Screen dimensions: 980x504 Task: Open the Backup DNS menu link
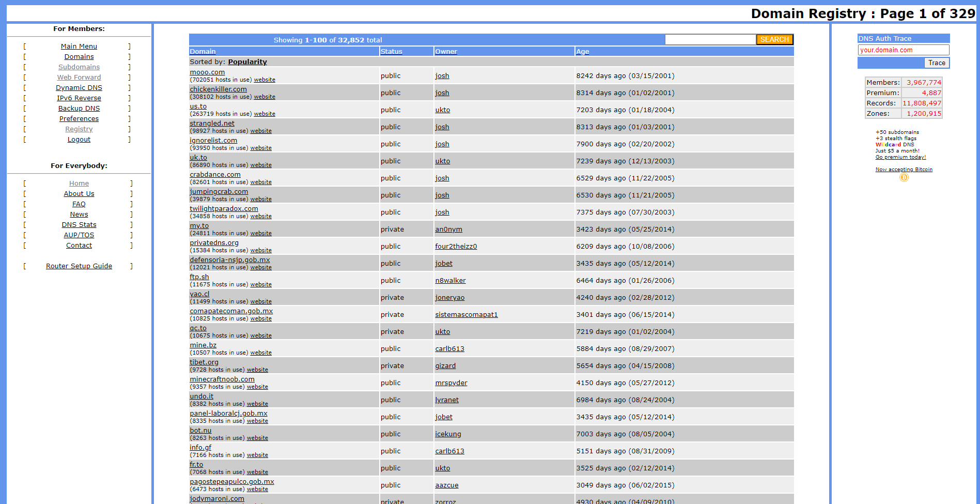click(79, 109)
